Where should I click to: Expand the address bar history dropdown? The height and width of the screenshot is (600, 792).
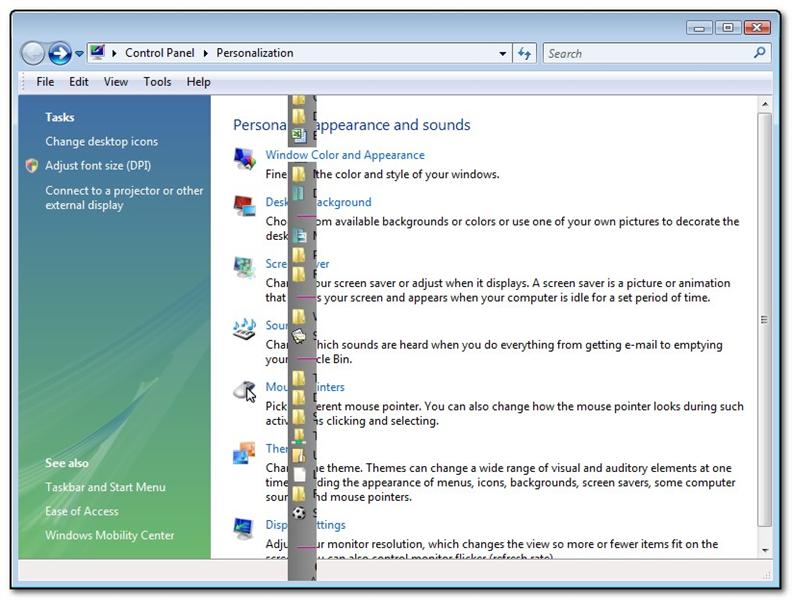click(x=505, y=54)
